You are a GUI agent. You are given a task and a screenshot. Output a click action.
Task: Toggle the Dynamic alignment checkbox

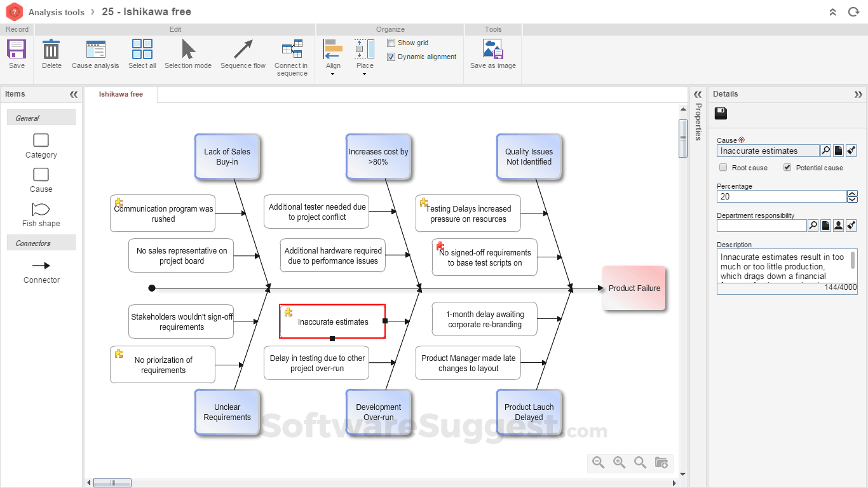[x=391, y=57]
